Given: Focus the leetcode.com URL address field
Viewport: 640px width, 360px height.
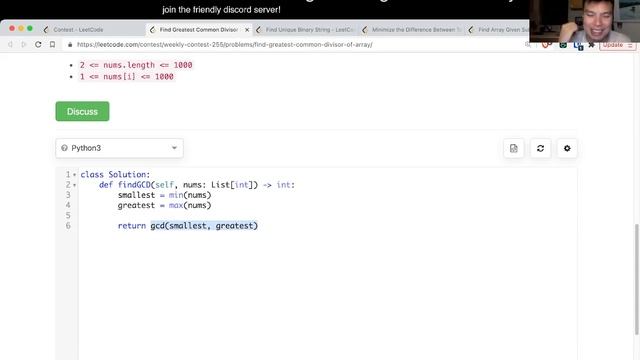Looking at the screenshot, I should pos(224,44).
